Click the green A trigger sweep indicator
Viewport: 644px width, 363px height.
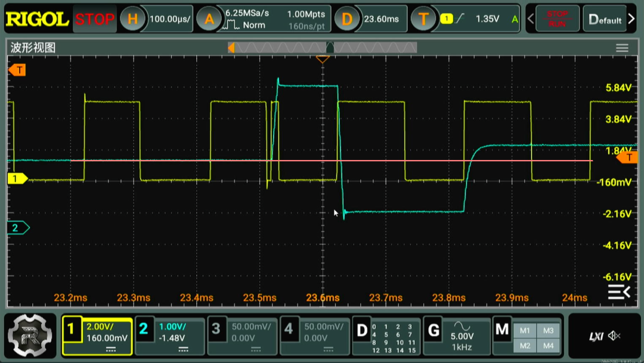(x=514, y=19)
